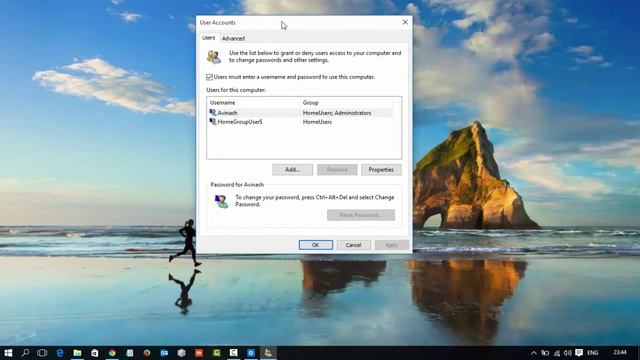Open the volume control tray icon
Image resolution: width=640 pixels, height=360 pixels.
coord(568,353)
